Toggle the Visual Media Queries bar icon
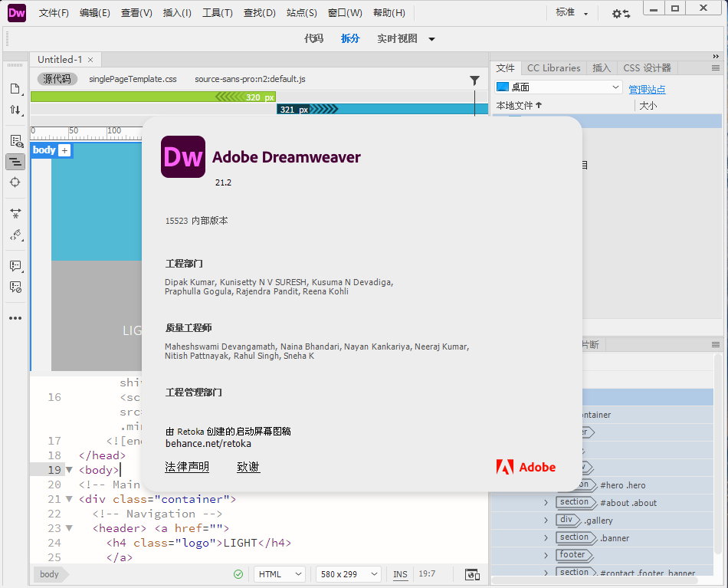Image resolution: width=728 pixels, height=588 pixels. pyautogui.click(x=15, y=162)
